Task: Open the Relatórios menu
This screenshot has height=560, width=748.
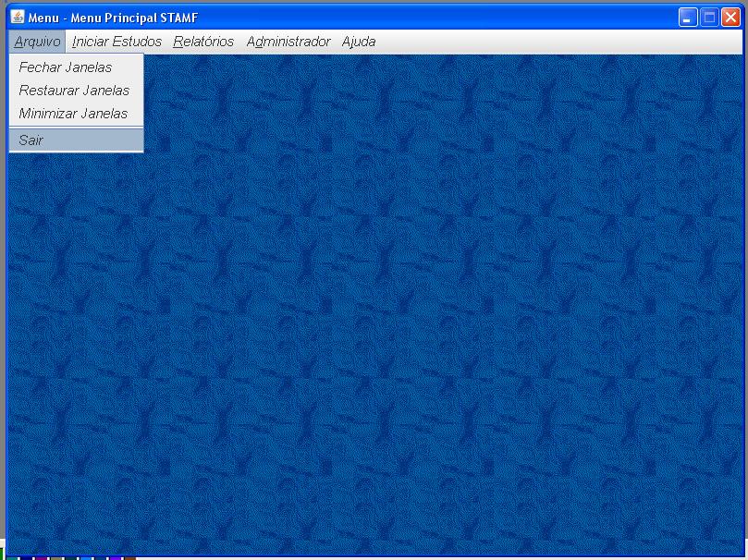Action: click(x=203, y=42)
